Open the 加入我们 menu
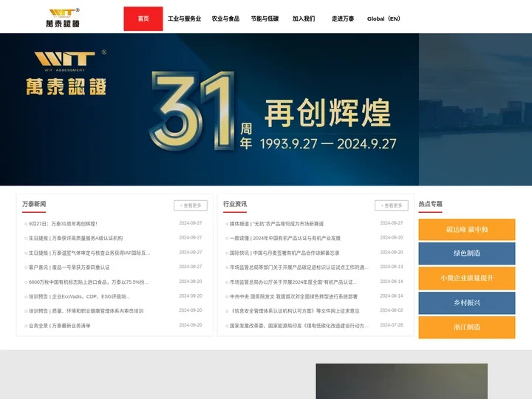 304,18
